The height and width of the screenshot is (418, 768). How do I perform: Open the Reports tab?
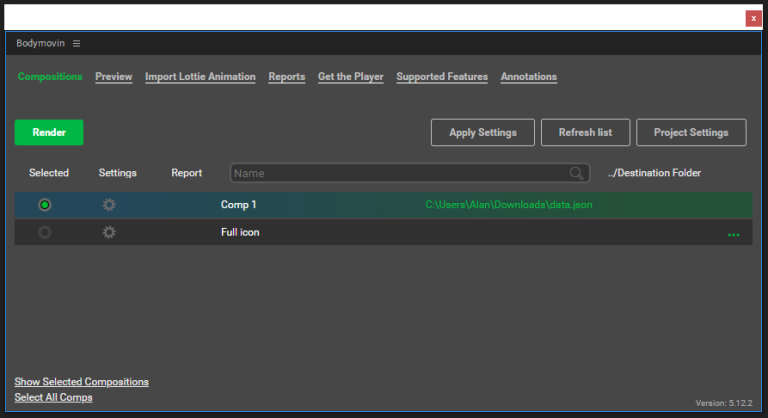tap(287, 77)
